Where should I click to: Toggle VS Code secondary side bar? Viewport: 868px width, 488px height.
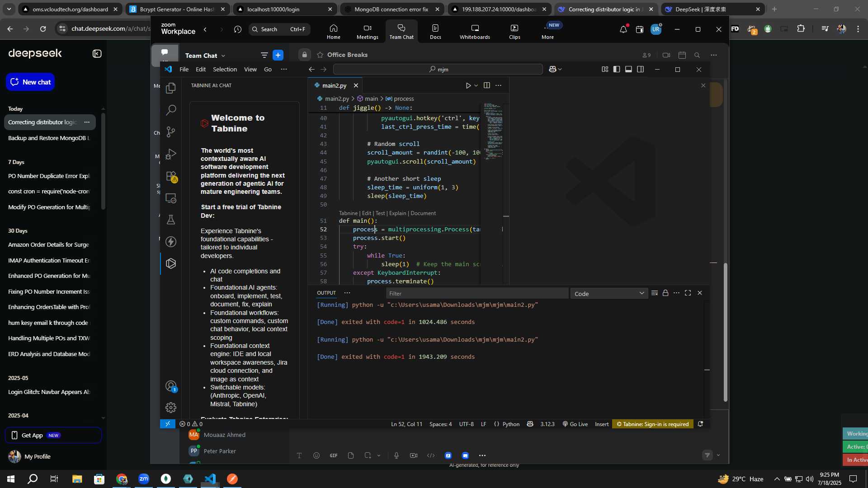pos(641,69)
